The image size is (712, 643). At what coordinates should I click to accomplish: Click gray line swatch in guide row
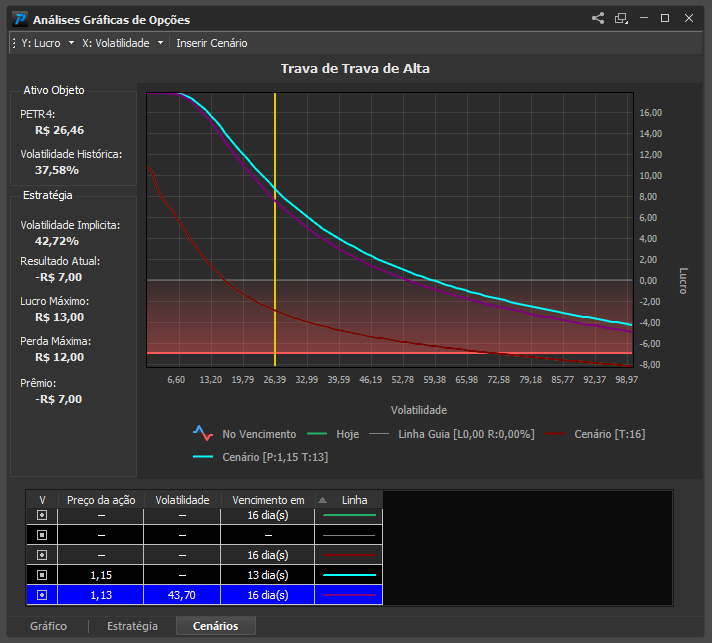point(349,535)
